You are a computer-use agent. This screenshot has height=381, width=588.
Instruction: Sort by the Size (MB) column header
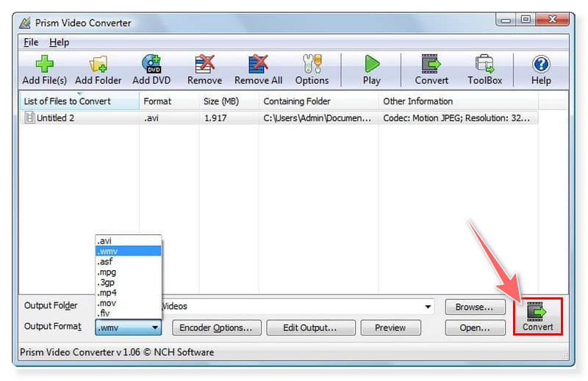tap(229, 101)
